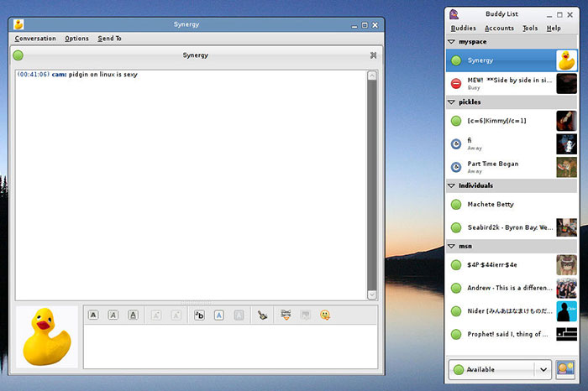Open the Available status dropdown
This screenshot has height=391, width=588.
[500, 370]
